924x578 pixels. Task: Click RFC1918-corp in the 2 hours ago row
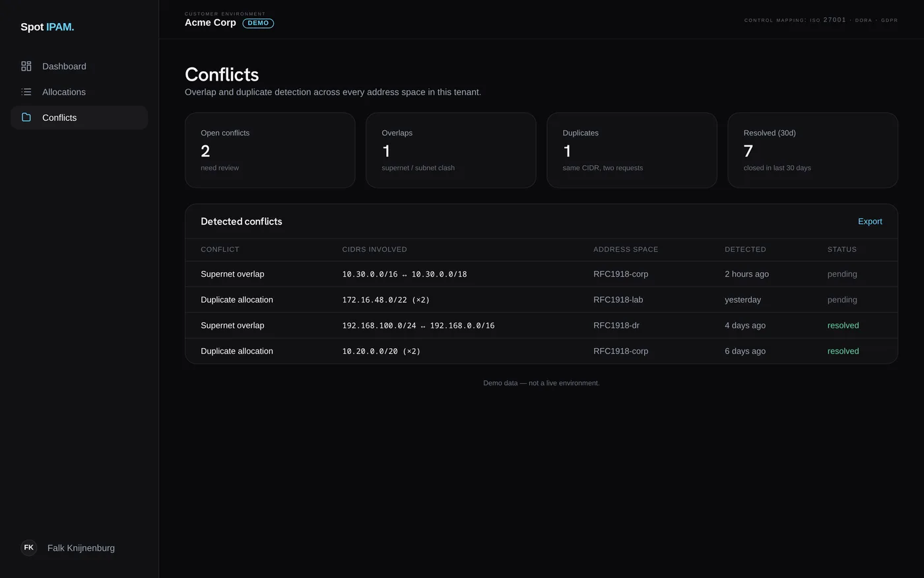(x=620, y=274)
